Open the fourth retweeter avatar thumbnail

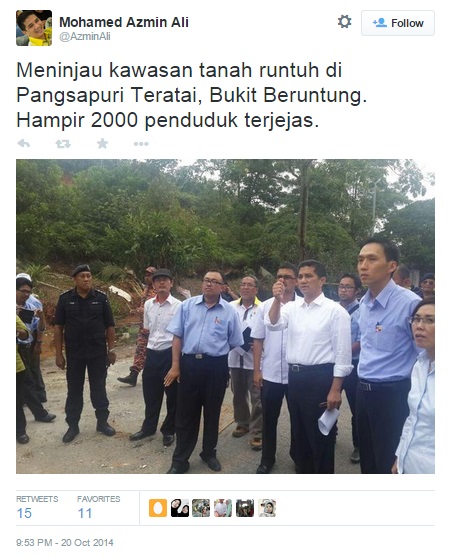[223, 508]
